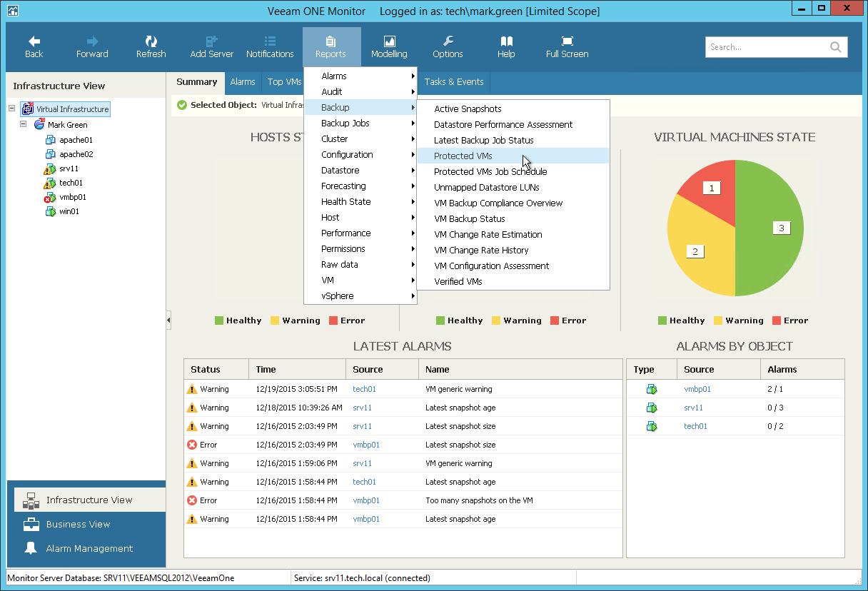Click the apache01 VM icon

(51, 140)
